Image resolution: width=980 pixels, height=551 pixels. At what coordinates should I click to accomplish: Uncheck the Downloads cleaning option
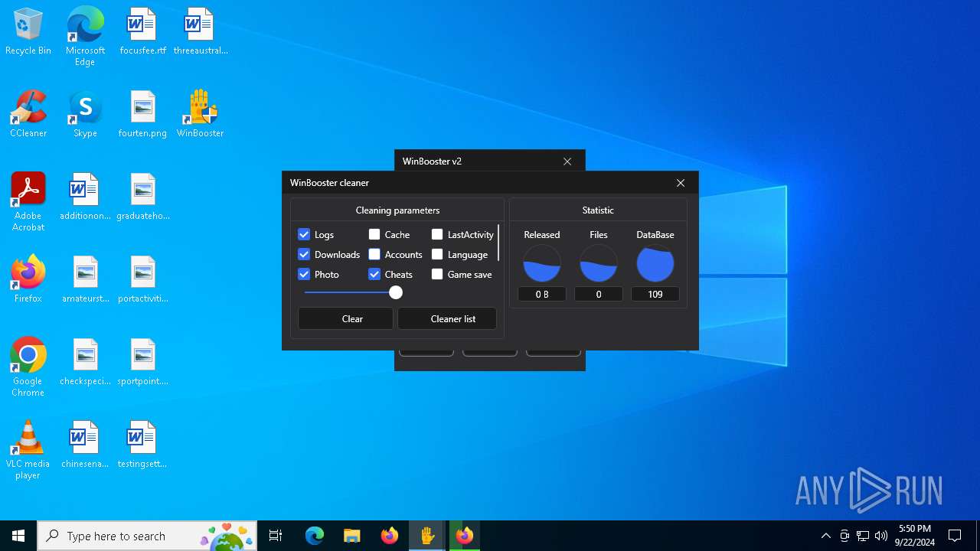pos(304,254)
